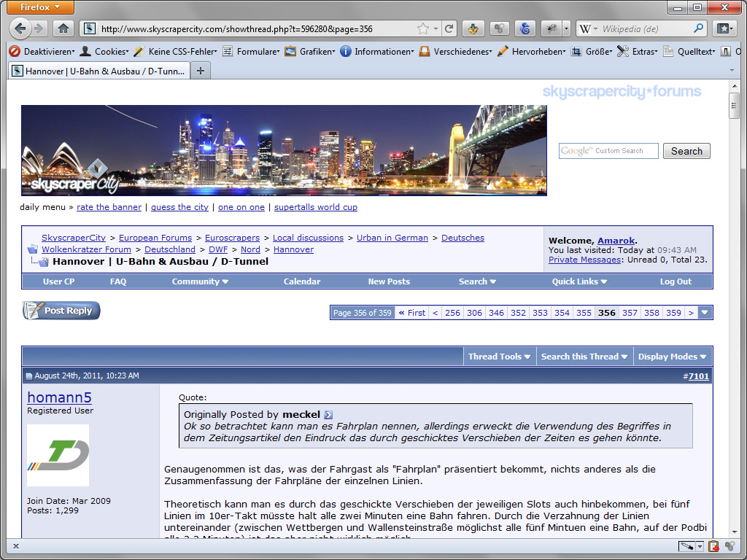
Task: Open the Grafiken dropdown menu
Action: coord(309,51)
